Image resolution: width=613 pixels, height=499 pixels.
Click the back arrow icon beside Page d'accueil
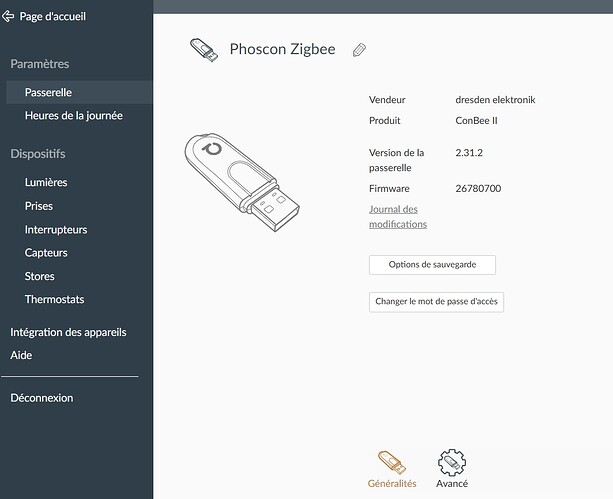(9, 16)
